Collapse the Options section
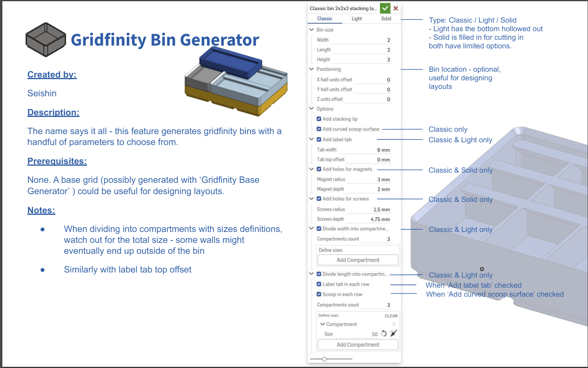 point(311,109)
